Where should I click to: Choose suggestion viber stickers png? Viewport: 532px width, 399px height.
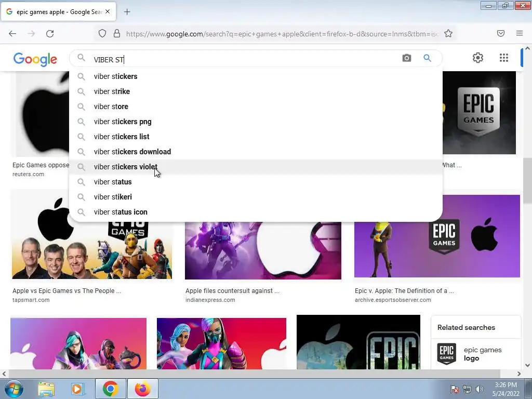pos(256,122)
